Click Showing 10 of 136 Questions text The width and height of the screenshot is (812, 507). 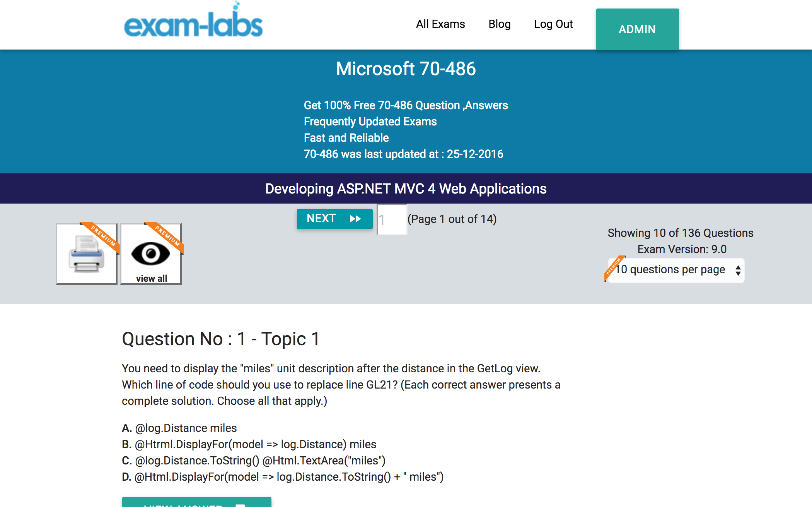(681, 233)
